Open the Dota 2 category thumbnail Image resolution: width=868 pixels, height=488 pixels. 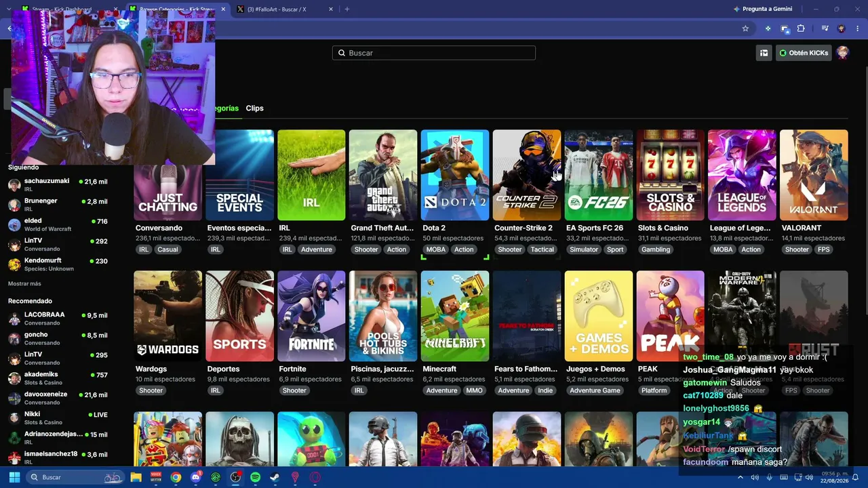coord(455,175)
